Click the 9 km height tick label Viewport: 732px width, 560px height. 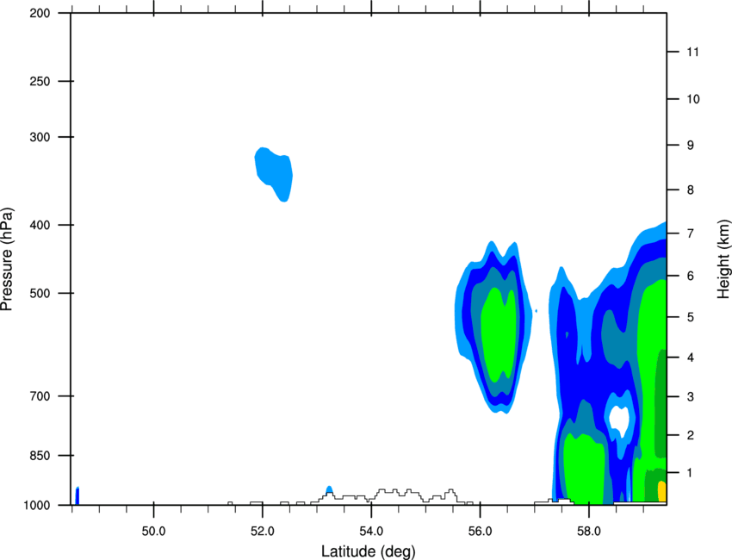coord(691,146)
